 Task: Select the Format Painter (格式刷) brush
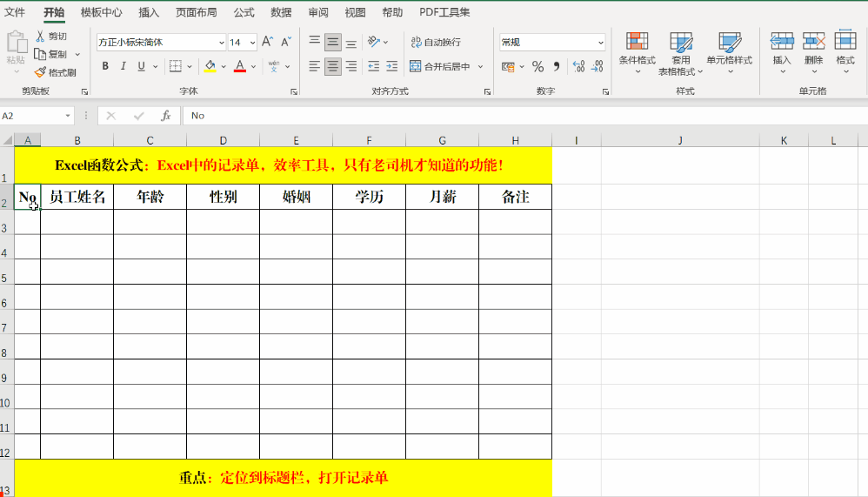40,72
